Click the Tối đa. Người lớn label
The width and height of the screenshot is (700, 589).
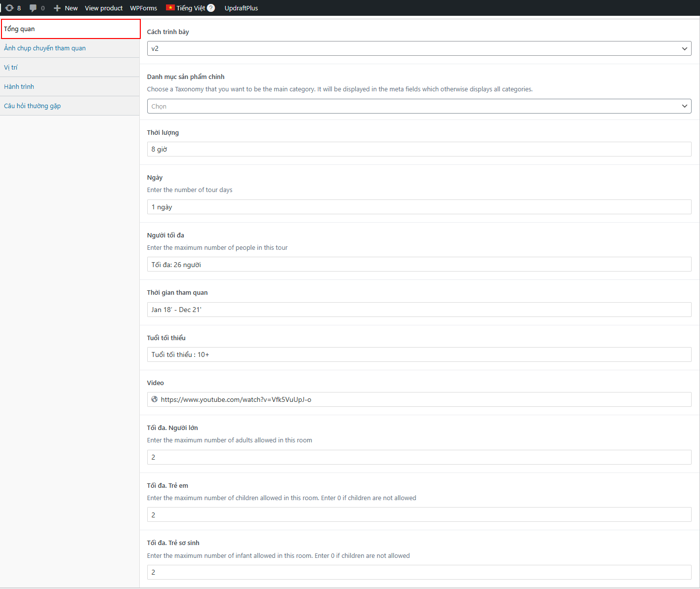172,428
